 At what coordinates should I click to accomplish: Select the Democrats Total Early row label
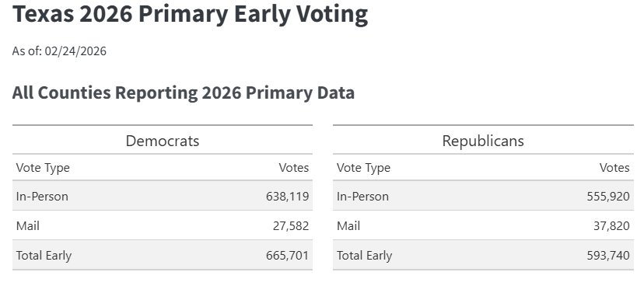point(44,255)
